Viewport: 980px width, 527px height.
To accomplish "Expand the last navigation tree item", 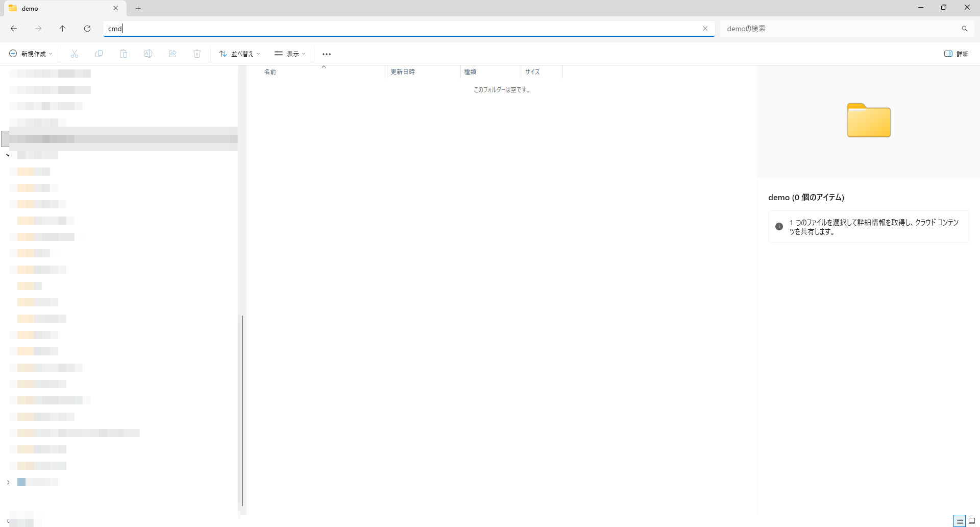I will [x=8, y=482].
